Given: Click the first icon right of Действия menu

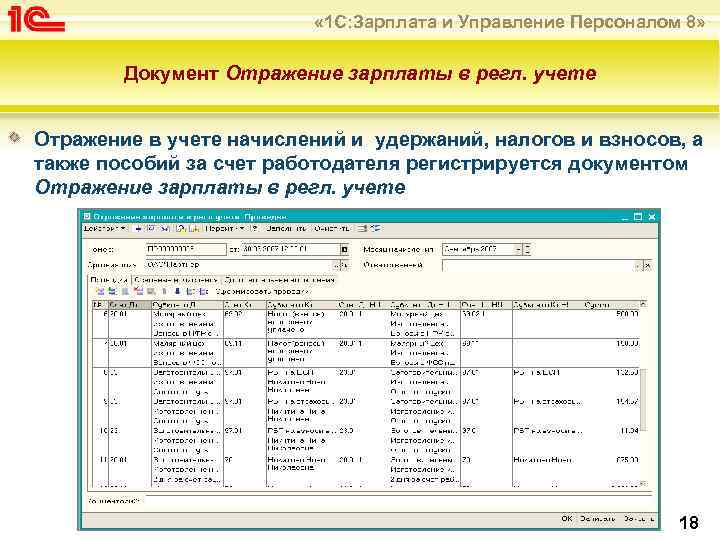Looking at the screenshot, I should tap(138, 228).
